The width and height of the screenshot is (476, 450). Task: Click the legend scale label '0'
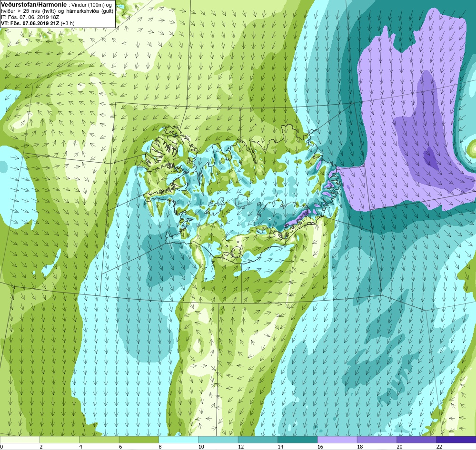[x=1, y=447]
